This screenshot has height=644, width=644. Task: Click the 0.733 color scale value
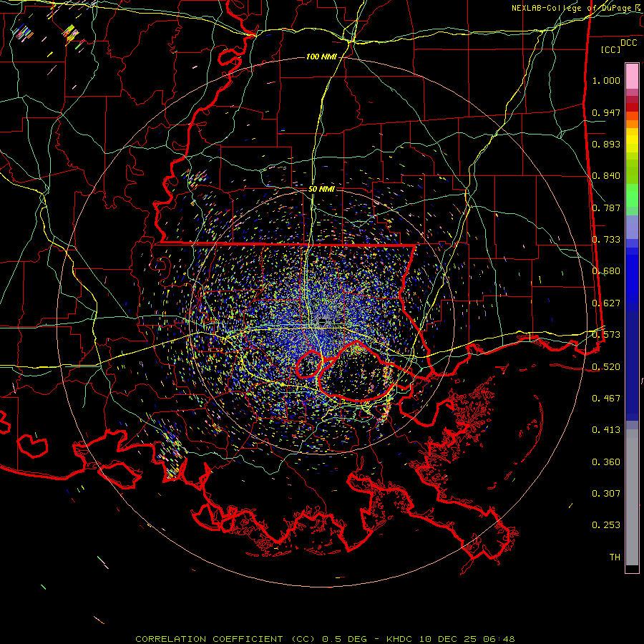(x=606, y=240)
